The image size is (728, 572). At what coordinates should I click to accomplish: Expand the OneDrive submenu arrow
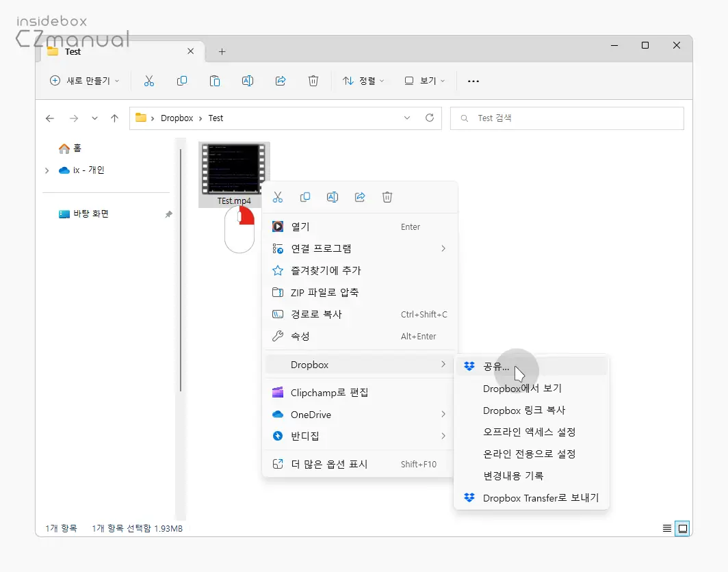click(x=443, y=414)
